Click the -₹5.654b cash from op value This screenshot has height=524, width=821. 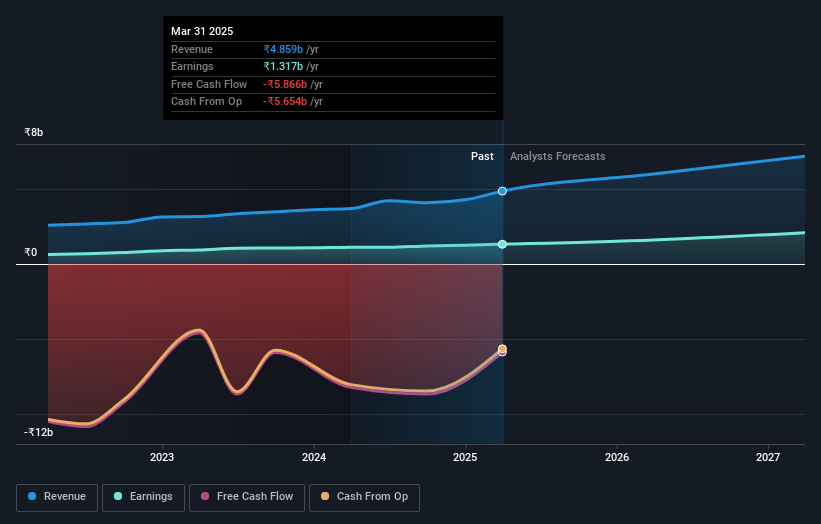pyautogui.click(x=285, y=102)
